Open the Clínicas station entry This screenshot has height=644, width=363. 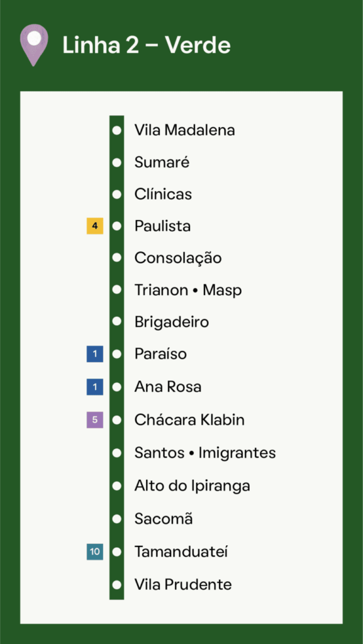coord(163,194)
